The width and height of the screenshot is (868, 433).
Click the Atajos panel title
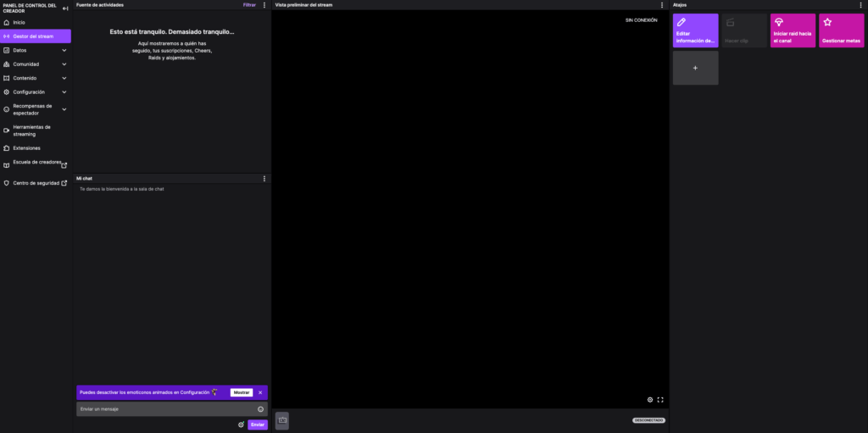click(680, 5)
